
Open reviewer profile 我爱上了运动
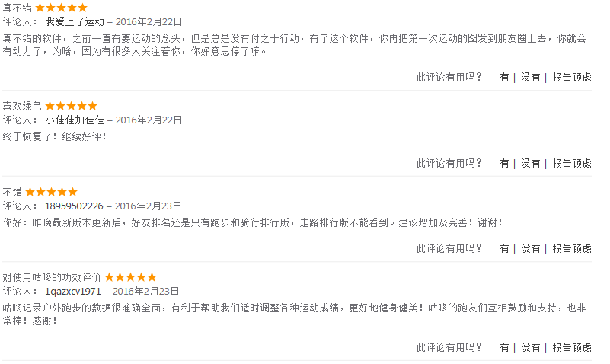pos(75,22)
